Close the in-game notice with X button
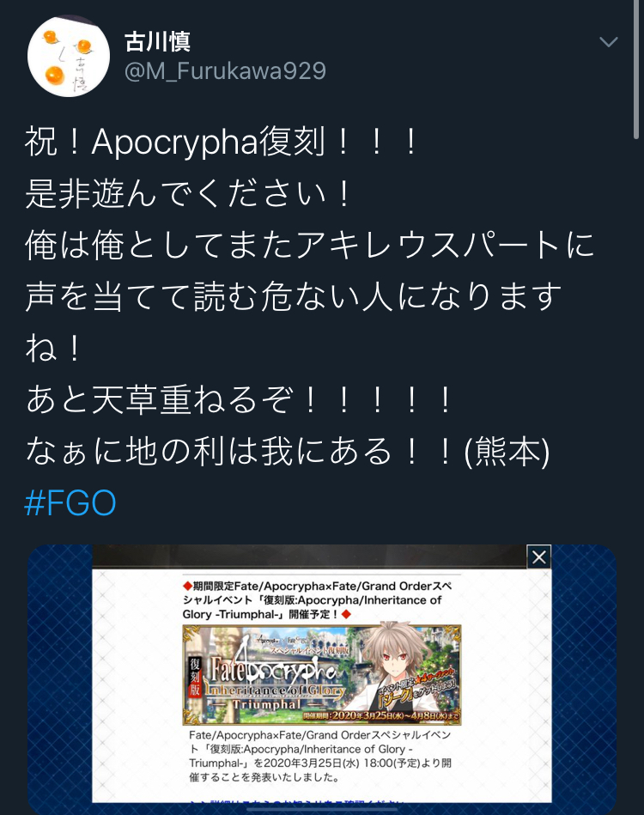 tap(538, 557)
